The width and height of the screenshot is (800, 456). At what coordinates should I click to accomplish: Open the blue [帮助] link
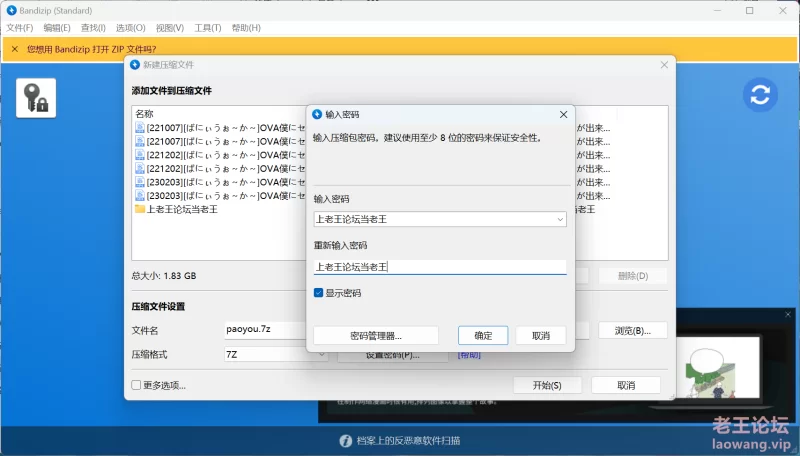pyautogui.click(x=469, y=355)
